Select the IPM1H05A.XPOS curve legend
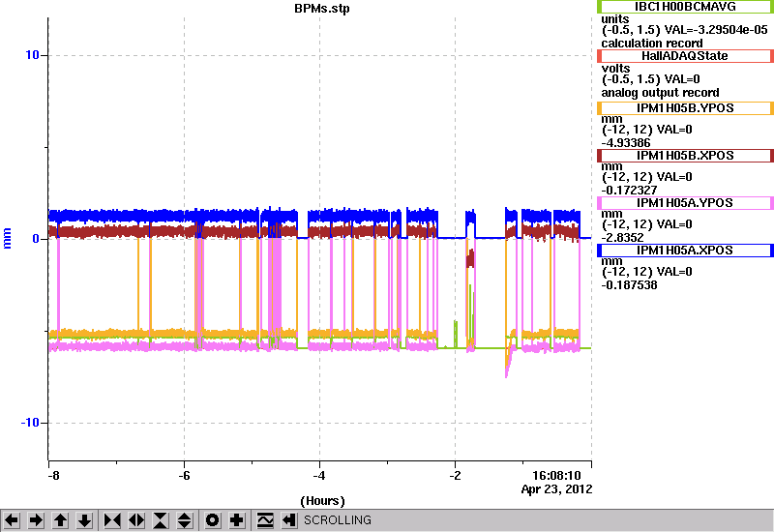Screen dimensions: 774x532 (x=685, y=251)
